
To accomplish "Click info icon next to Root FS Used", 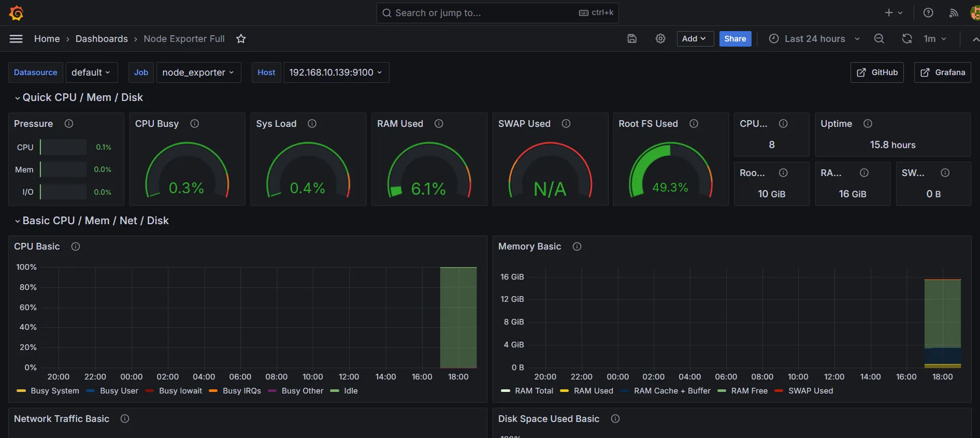I will coord(694,124).
